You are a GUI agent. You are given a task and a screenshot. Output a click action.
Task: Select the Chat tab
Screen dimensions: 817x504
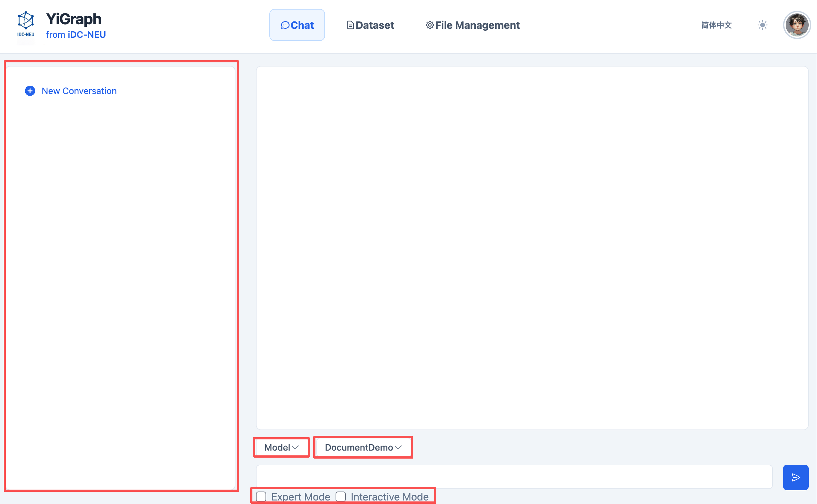pos(297,25)
